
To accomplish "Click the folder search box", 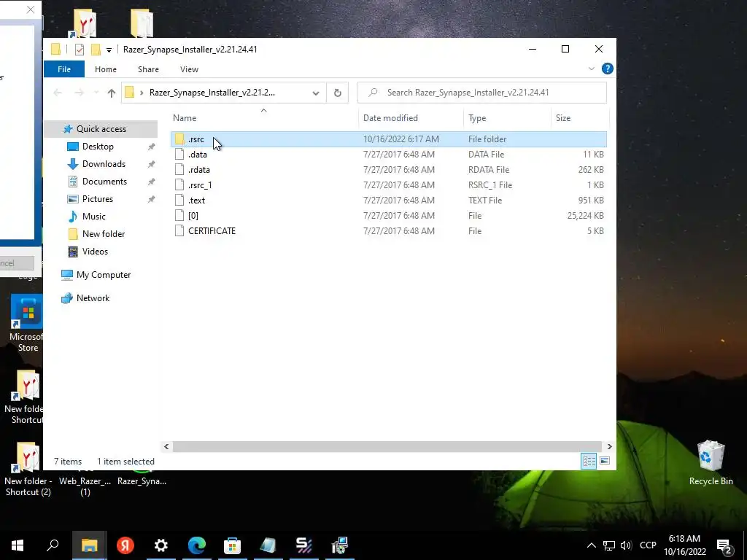I will tap(481, 93).
